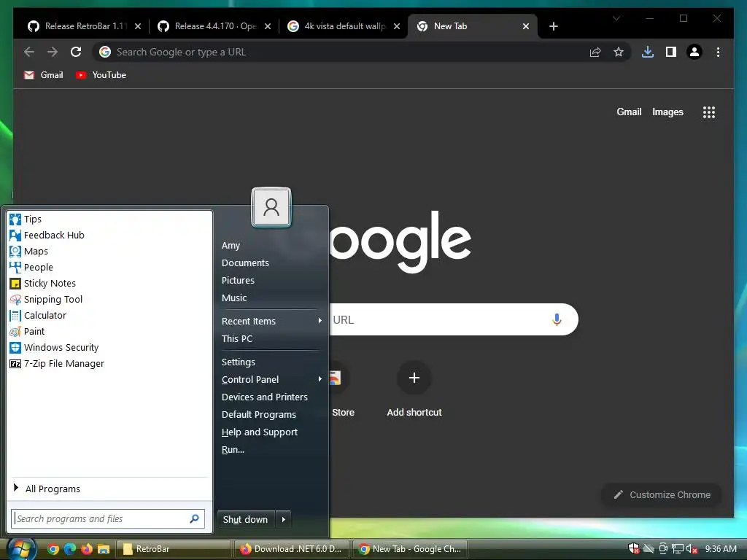
Task: Open Chrome from the quick launch bar
Action: pos(53,549)
